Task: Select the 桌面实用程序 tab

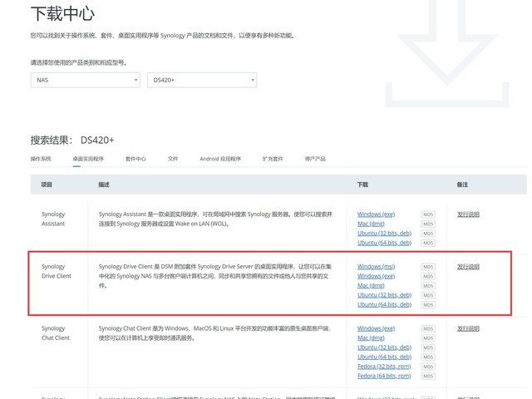Action: pyautogui.click(x=88, y=159)
